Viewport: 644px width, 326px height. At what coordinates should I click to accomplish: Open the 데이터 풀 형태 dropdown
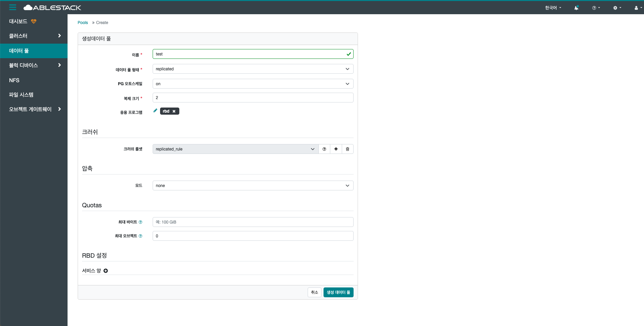pyautogui.click(x=253, y=69)
